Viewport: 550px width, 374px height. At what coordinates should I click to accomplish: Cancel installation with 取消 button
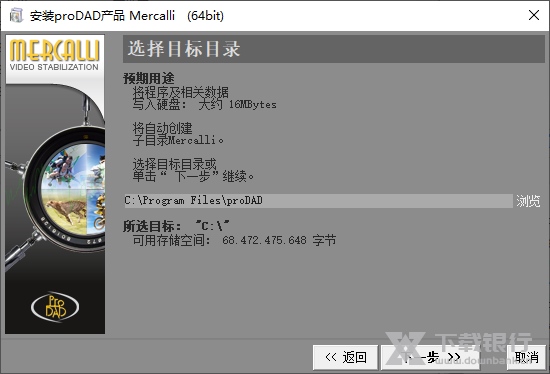(526, 358)
